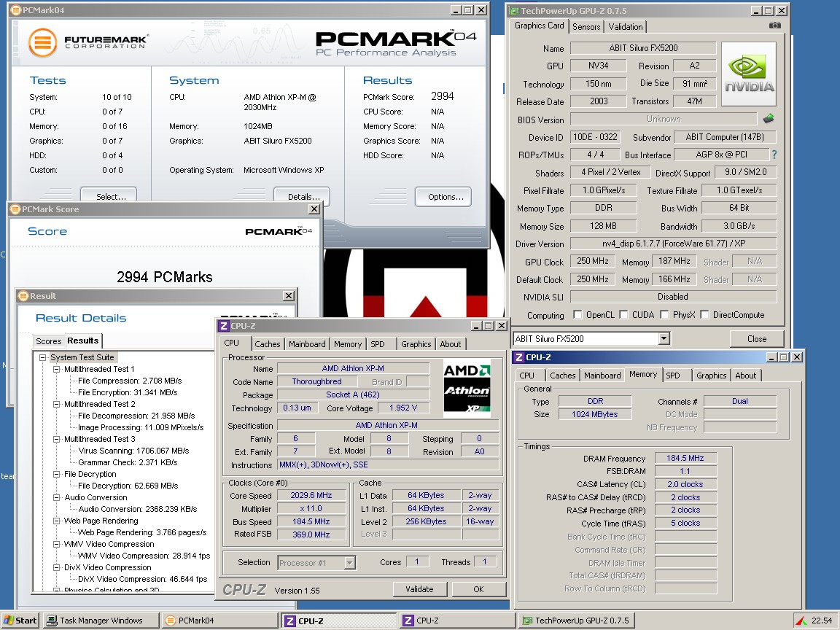Image resolution: width=840 pixels, height=630 pixels.
Task: Open Caches tab in CPU-Z CPU window
Action: [268, 344]
